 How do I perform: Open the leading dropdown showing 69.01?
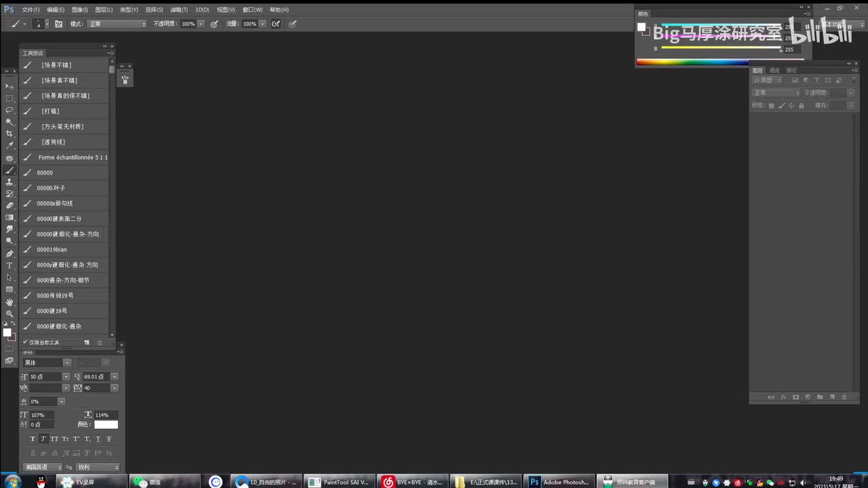point(115,376)
